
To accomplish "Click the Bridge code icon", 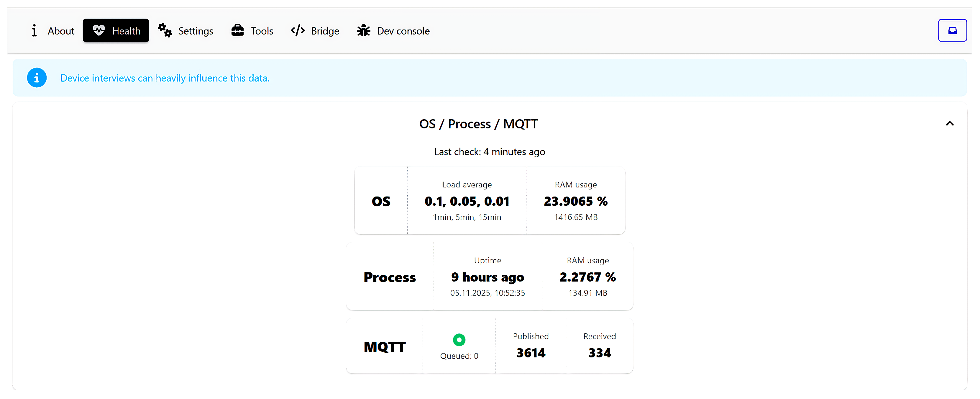I will pyautogui.click(x=298, y=30).
